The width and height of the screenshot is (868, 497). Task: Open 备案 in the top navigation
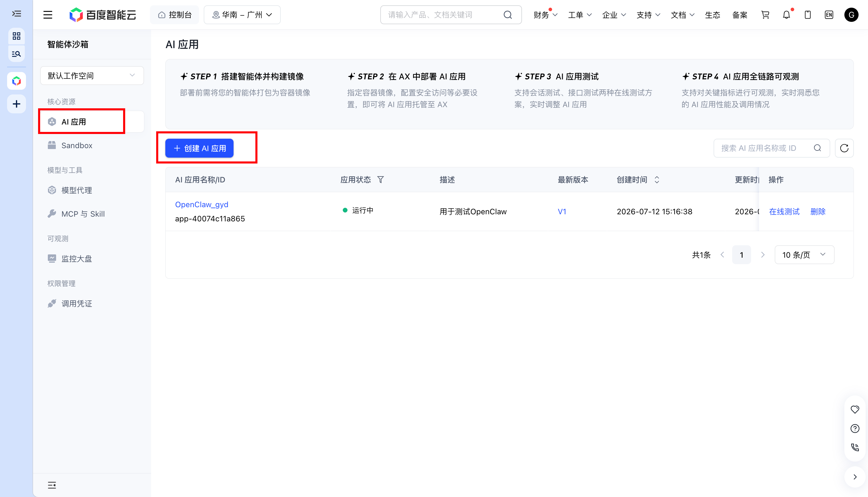pos(740,15)
